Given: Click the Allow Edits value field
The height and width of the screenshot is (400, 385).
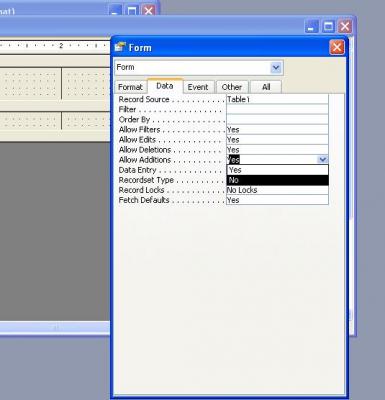Looking at the screenshot, I should (x=277, y=139).
